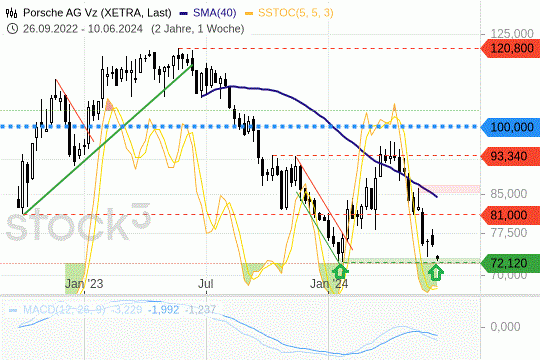Select the SMA(40) indicator label

215,13
